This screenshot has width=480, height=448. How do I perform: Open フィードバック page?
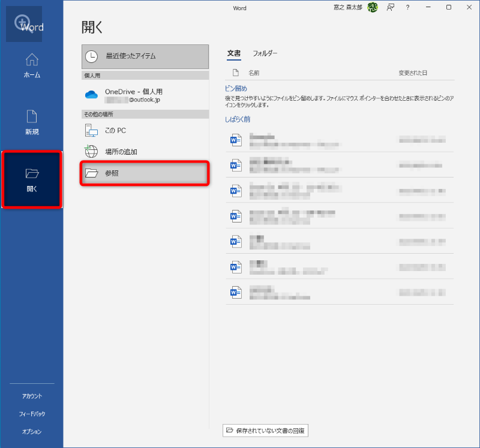pos(32,414)
